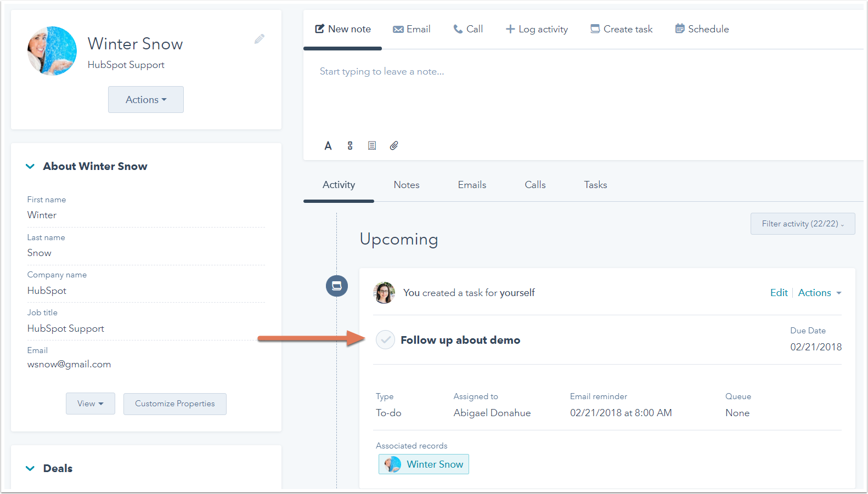Click the calendar icon on Schedule tab
The width and height of the screenshot is (868, 494).
680,29
